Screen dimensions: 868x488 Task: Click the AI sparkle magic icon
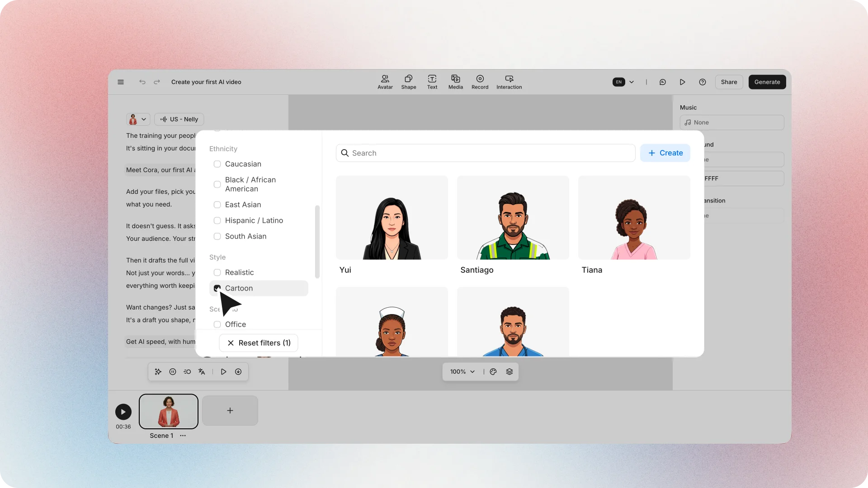pos(158,372)
